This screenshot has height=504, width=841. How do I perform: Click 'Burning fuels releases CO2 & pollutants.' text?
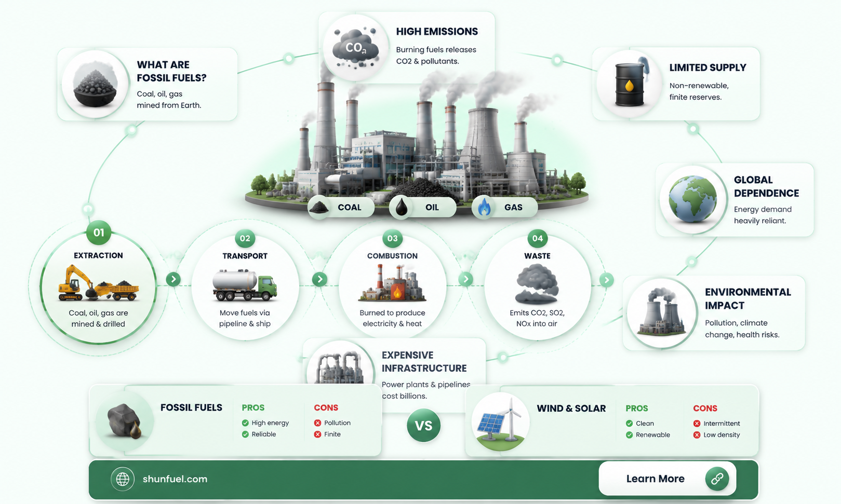(436, 56)
